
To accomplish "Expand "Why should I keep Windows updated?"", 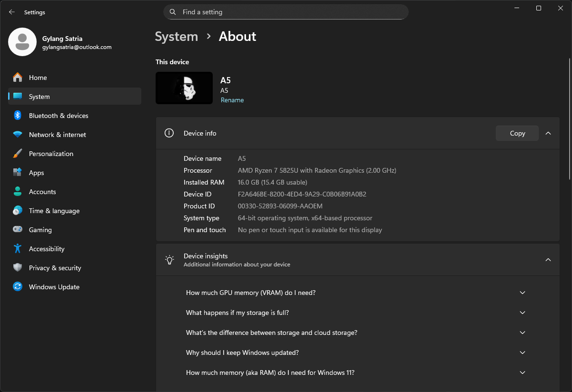I will [523, 353].
